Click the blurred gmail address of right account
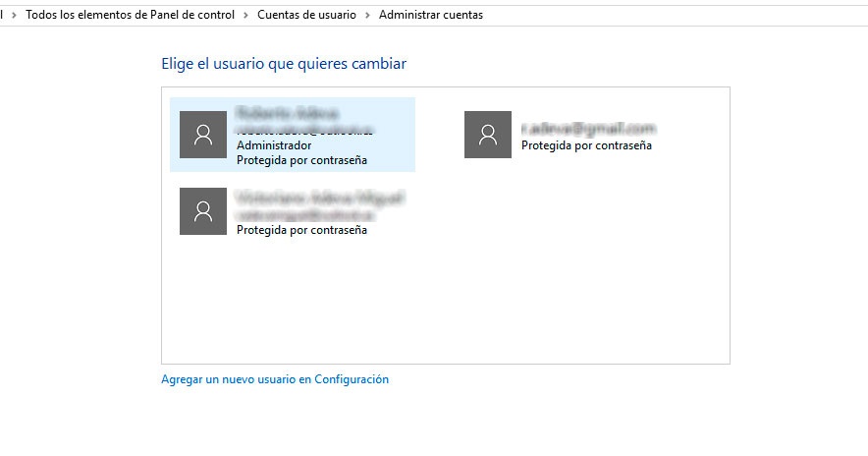Screen dimensions: 868x456 (588, 129)
